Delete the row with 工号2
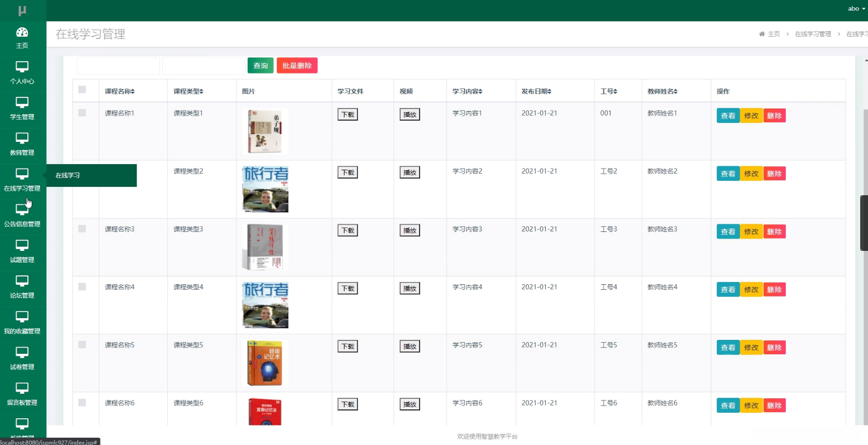Screen dimensions: 868x445 click(775, 174)
